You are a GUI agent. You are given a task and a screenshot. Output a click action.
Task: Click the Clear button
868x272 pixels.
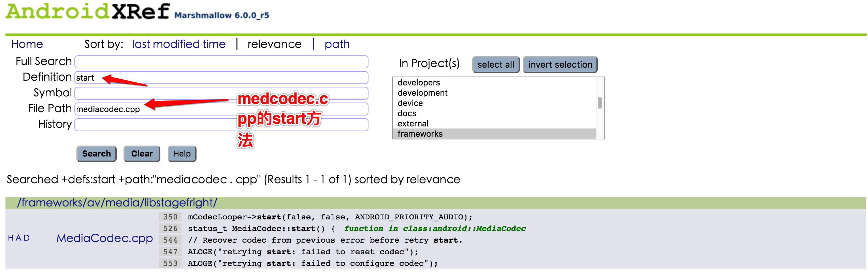tap(142, 154)
